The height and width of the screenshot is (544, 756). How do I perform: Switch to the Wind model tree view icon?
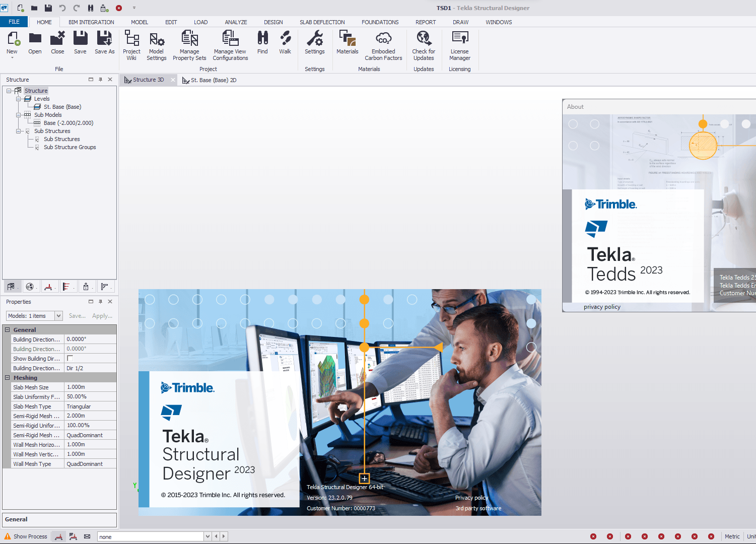67,287
